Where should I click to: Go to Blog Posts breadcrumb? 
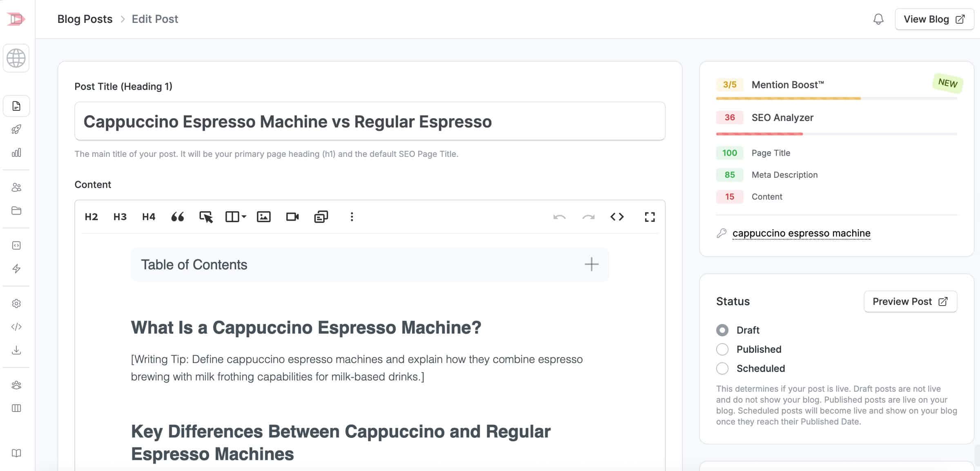coord(85,19)
